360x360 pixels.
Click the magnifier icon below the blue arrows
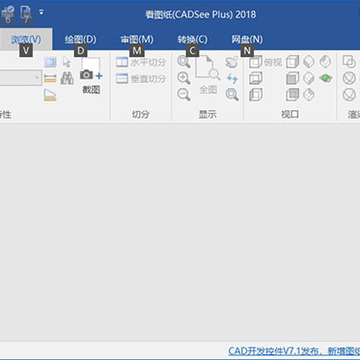tap(232, 95)
